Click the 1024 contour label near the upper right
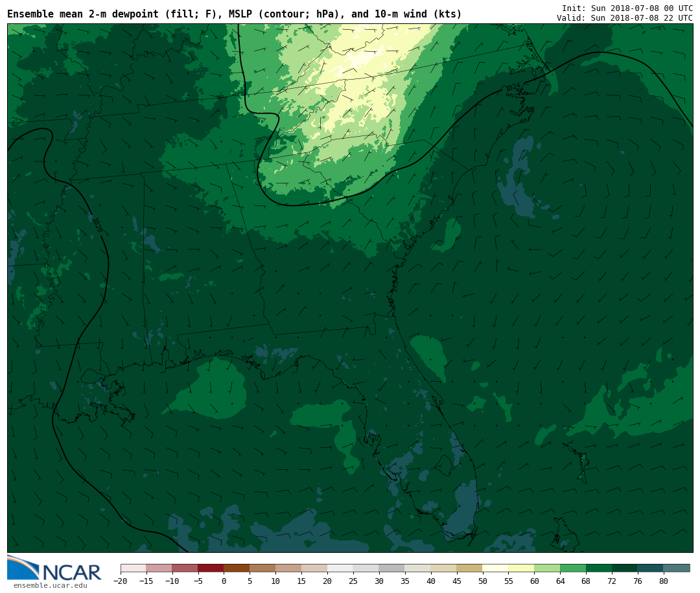This screenshot has height=593, width=700. [x=513, y=87]
